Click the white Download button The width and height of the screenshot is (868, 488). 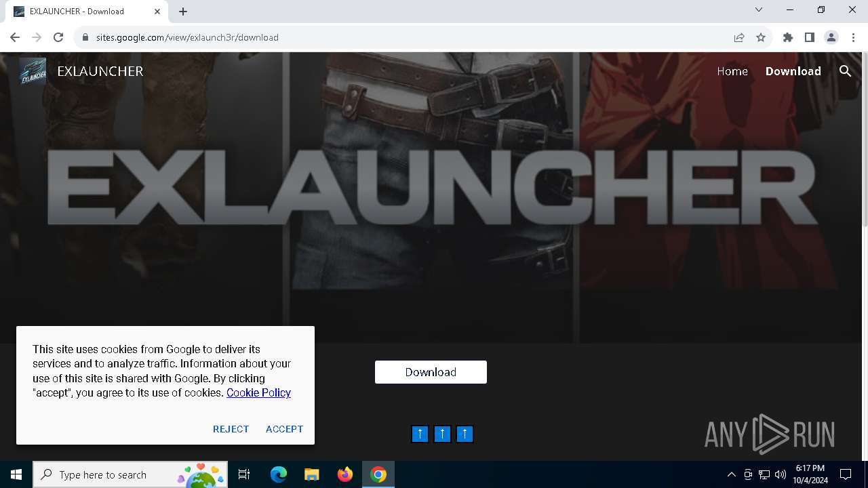point(431,372)
